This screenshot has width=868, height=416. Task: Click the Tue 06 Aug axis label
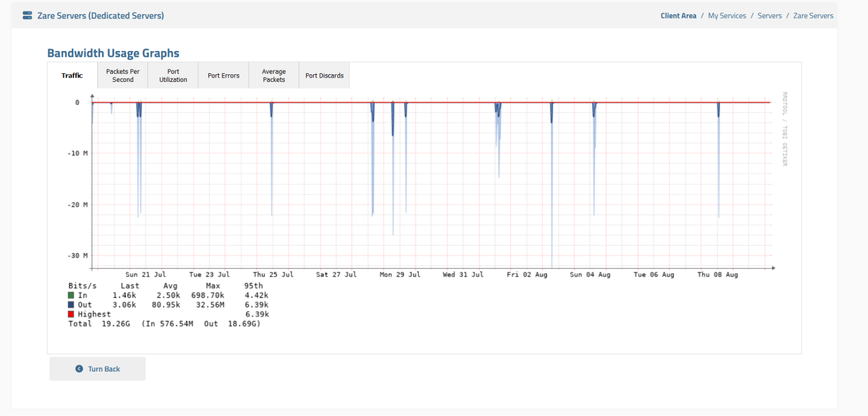pyautogui.click(x=654, y=274)
